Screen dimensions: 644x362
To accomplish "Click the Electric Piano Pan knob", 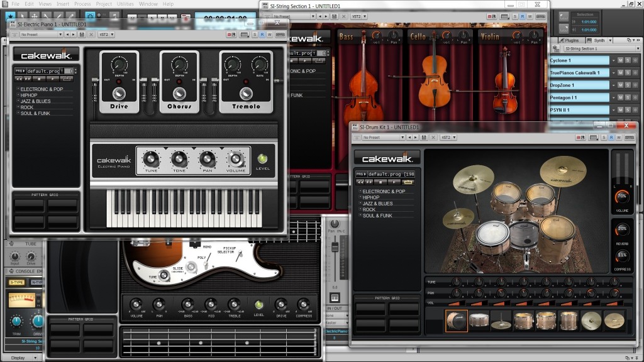I will 208,159.
